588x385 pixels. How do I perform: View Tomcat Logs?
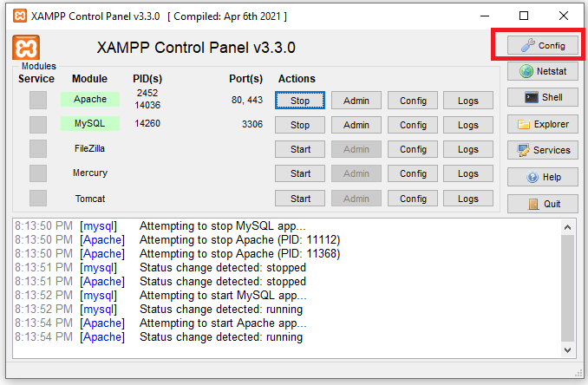(468, 199)
